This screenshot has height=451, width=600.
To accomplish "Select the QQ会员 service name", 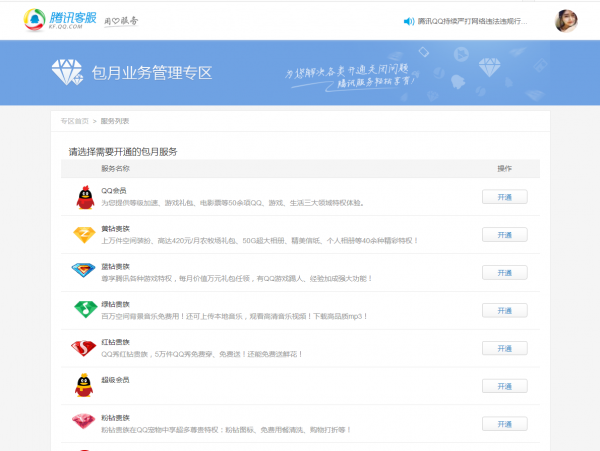I will [x=114, y=190].
